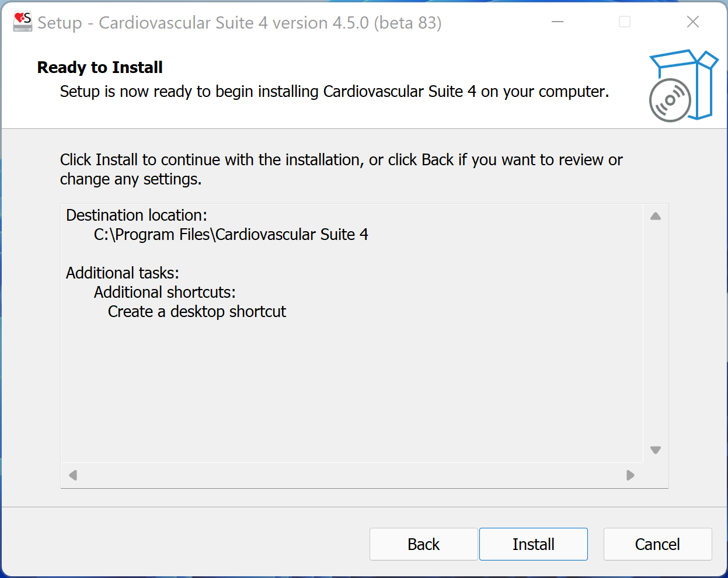Click the C:\Program Files\Cardiovascular Suite 4 path
The height and width of the screenshot is (578, 728).
tap(231, 235)
